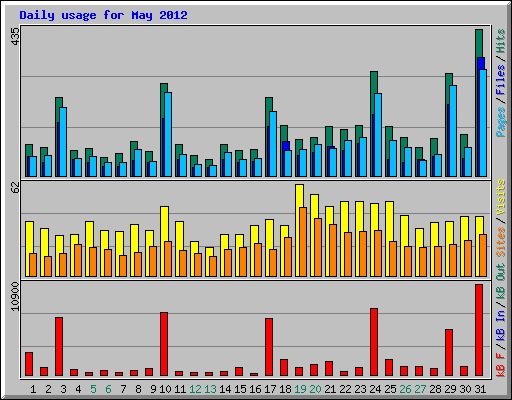This screenshot has width=512, height=400.
Task: Click the red kB bar for day 10
Action: point(164,344)
